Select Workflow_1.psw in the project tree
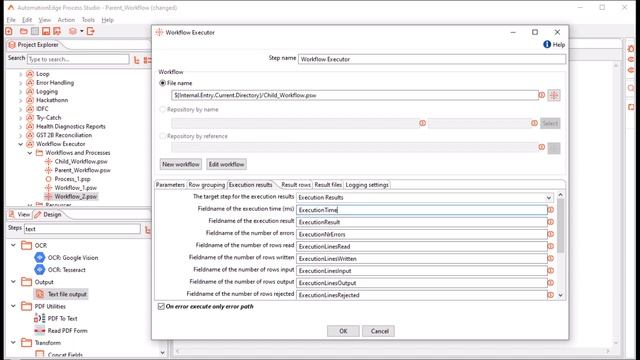The height and width of the screenshot is (360, 640). pyautogui.click(x=76, y=188)
